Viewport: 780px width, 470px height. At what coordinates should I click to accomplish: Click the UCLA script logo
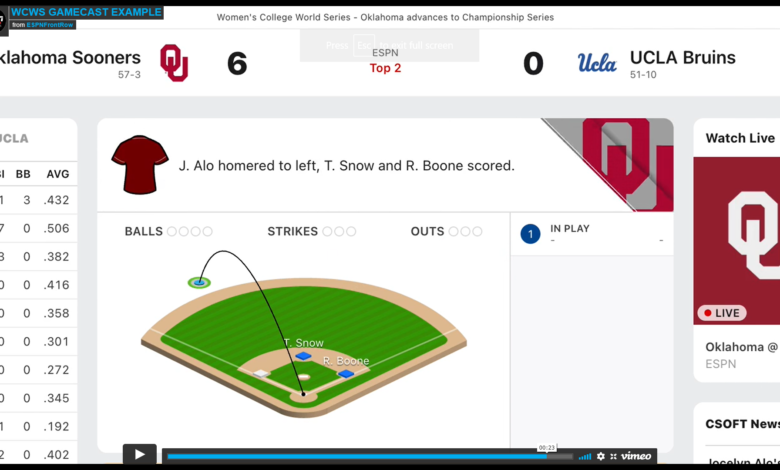(597, 63)
